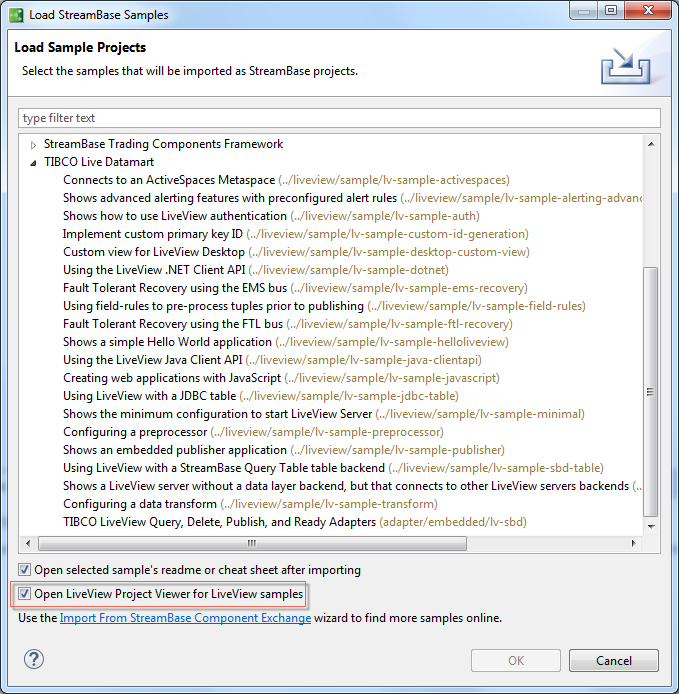This screenshot has width=679, height=694.
Task: Select Shows an embedded publisher application
Action: pos(284,450)
